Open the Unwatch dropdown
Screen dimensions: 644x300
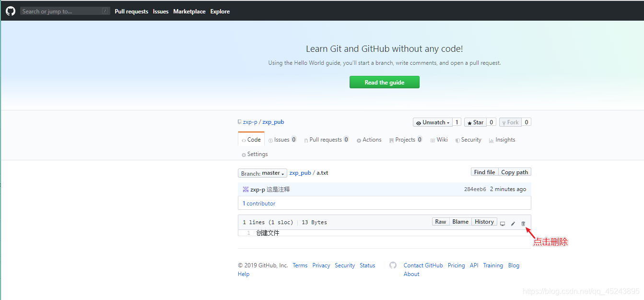click(x=433, y=122)
